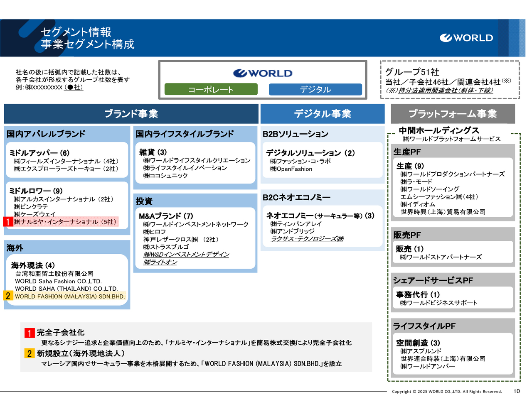Viewport: 532px width, 397px height.
Task: Click the 生産PF section heading
Action: coord(407,152)
